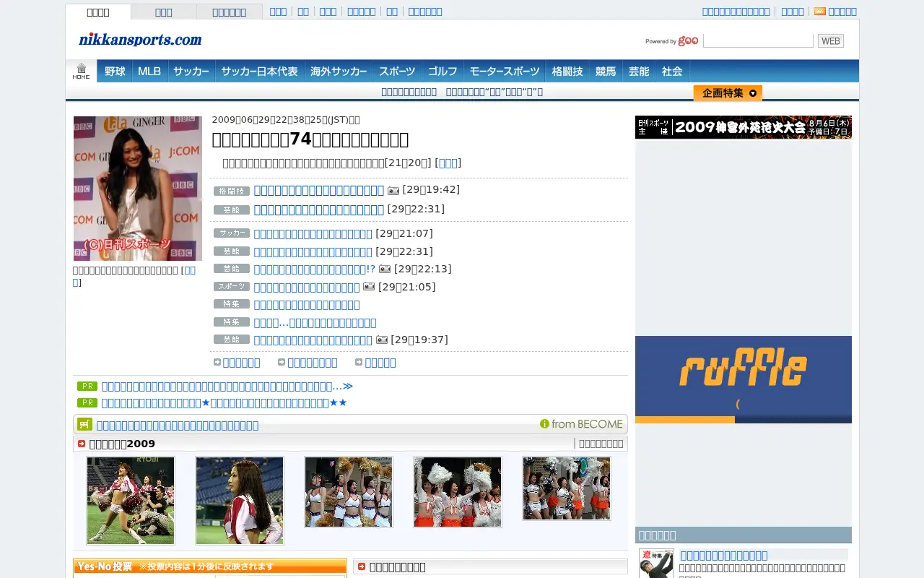The height and width of the screenshot is (578, 924).
Task: Open the PR link containing star symbols
Action: click(225, 402)
